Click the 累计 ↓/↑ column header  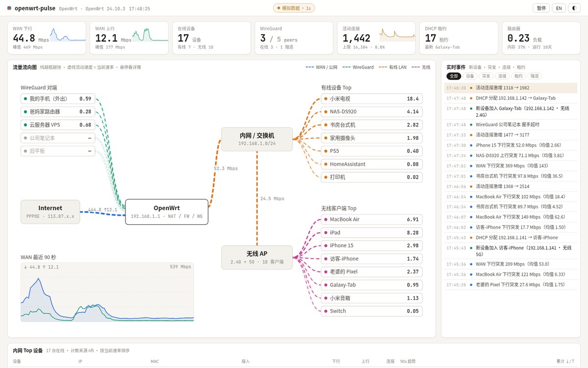point(565,362)
